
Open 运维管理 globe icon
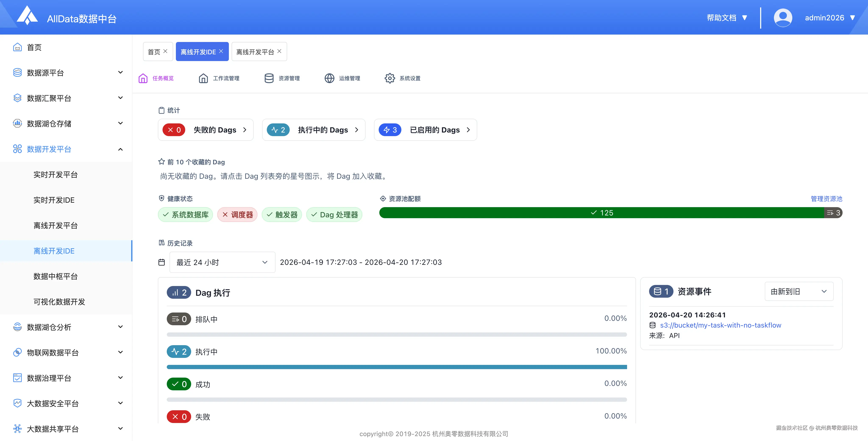point(329,78)
